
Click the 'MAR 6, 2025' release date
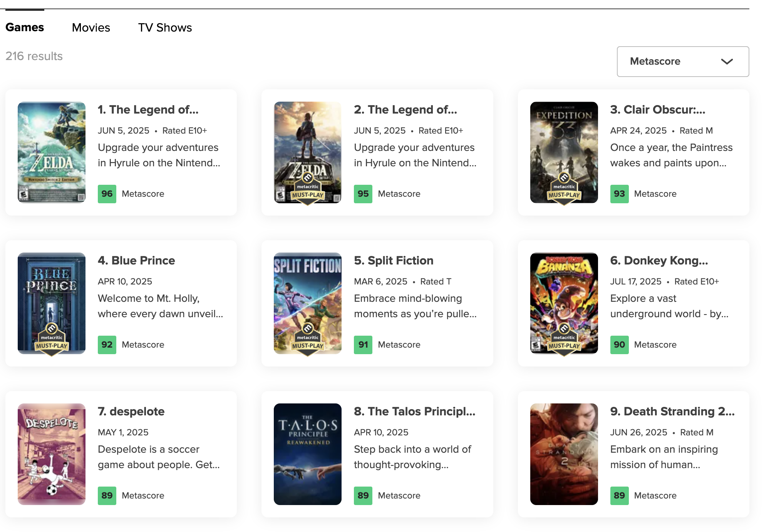point(380,281)
